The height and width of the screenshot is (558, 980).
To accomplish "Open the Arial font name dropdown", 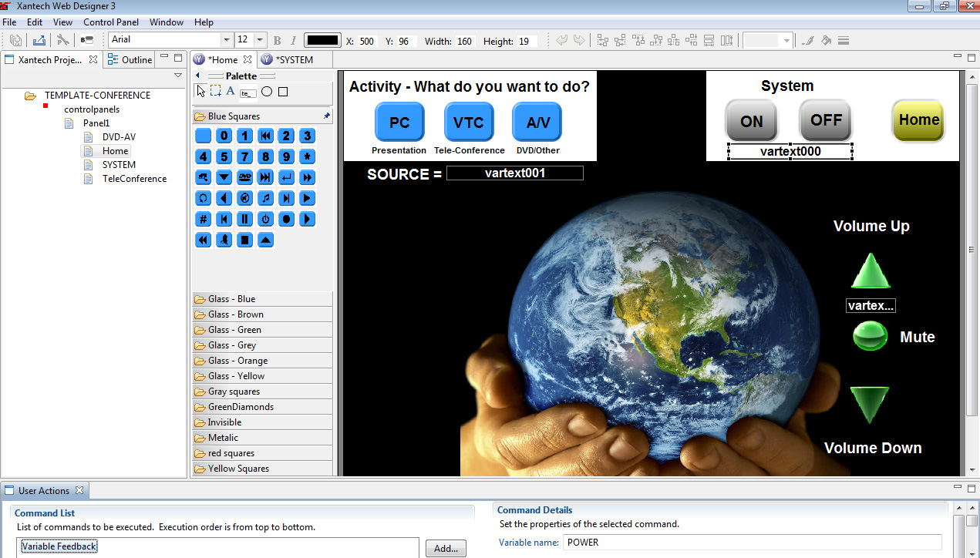I will coord(226,40).
